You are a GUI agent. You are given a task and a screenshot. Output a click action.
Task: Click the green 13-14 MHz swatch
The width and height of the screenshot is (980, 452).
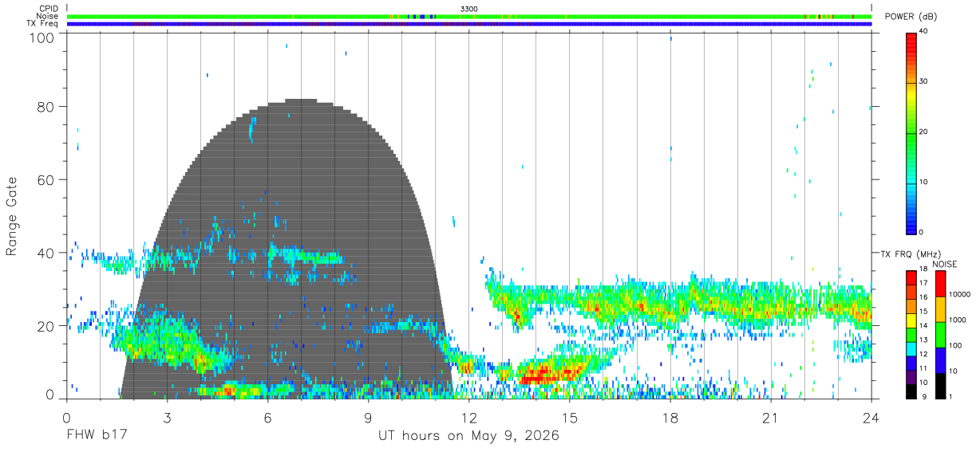point(911,333)
